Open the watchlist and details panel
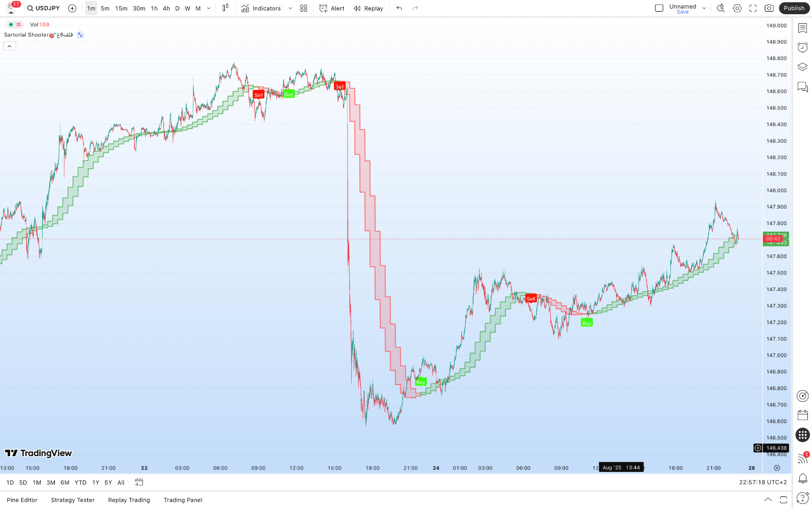Image resolution: width=812 pixels, height=508 pixels. 802,28
